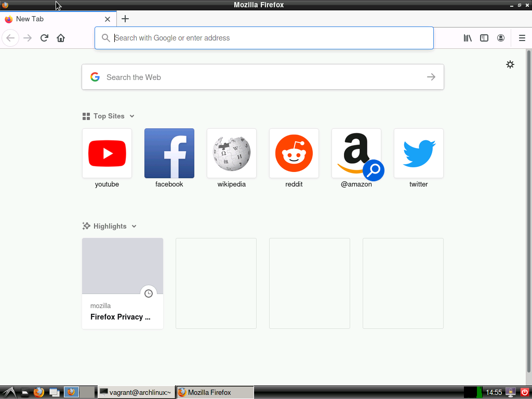This screenshot has height=399, width=532.
Task: Click the plus icon to open new tab
Action: tap(125, 19)
